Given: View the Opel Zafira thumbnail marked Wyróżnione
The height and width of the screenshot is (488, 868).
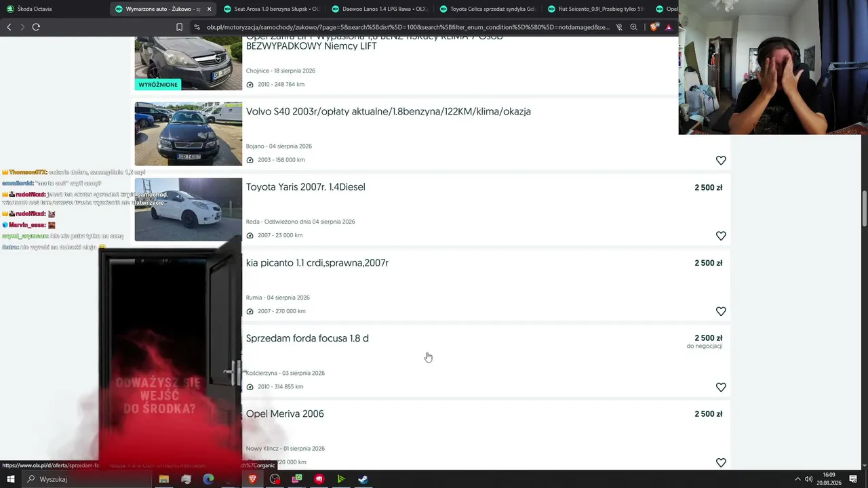Looking at the screenshot, I should tap(188, 62).
